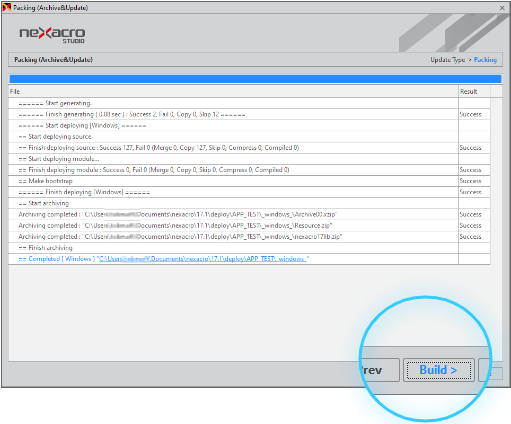Click the partially hidden Prev button
The width and height of the screenshot is (511, 424).
click(380, 370)
